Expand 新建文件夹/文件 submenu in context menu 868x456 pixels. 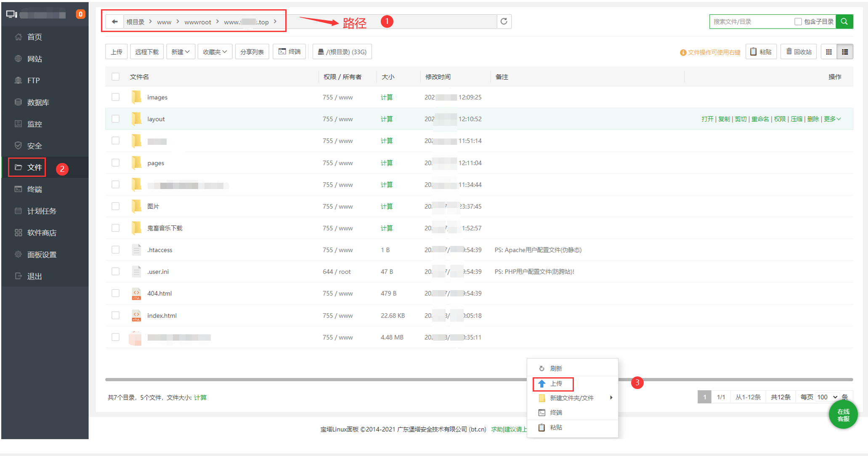pyautogui.click(x=573, y=398)
